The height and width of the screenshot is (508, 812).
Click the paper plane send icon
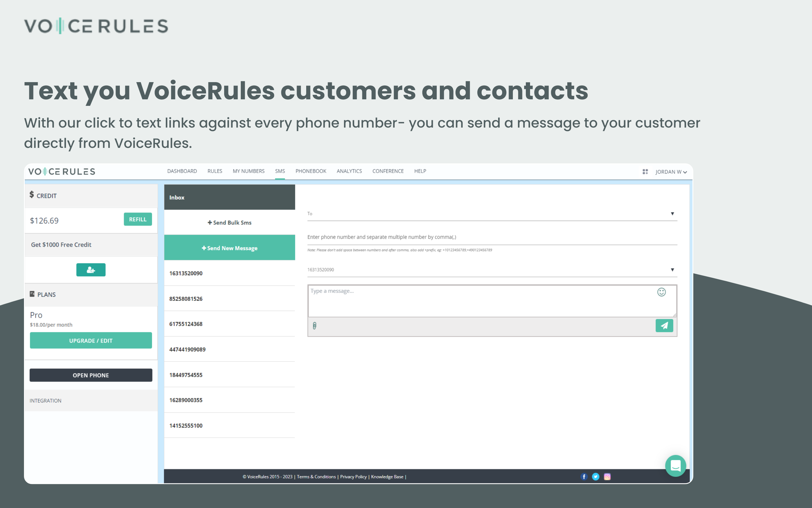(664, 326)
